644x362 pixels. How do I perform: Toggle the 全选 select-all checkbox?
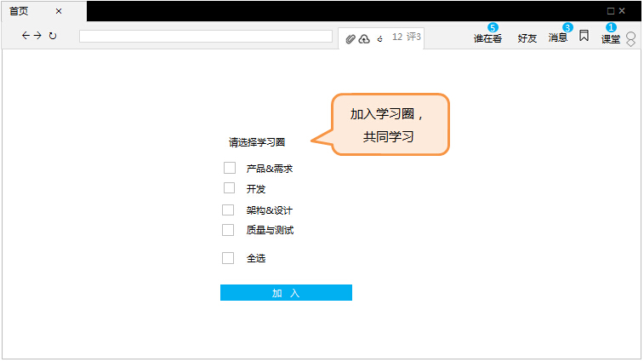pos(228,258)
